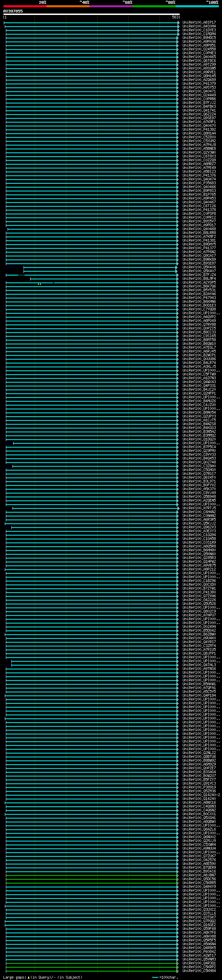Click the green alignment bar for UniRef100_Q5DC56
This screenshot has width=222, height=980.
[92, 879]
